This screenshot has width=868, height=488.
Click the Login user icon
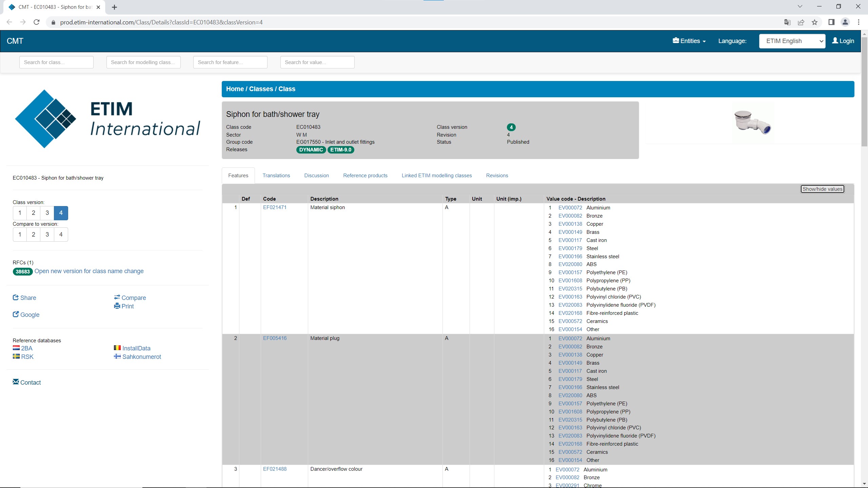(x=835, y=41)
